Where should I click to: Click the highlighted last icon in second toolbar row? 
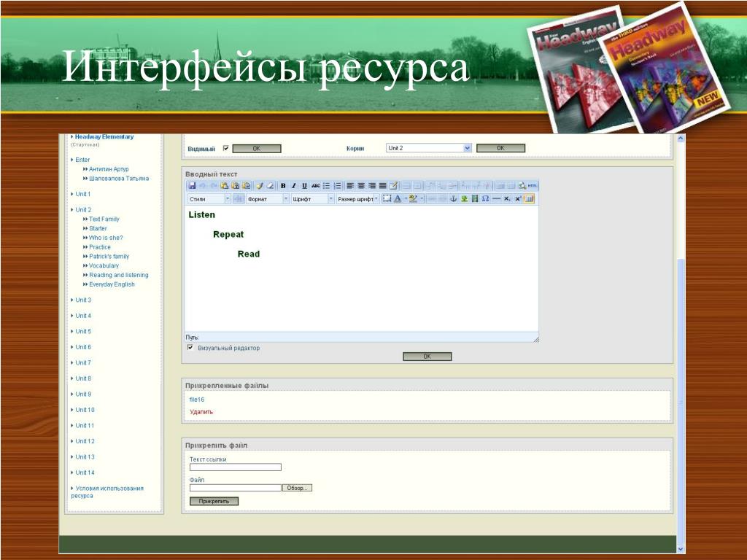click(529, 198)
